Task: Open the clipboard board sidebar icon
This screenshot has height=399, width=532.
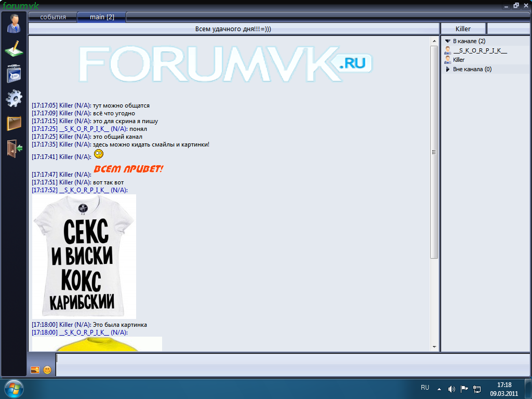Action: click(x=14, y=73)
